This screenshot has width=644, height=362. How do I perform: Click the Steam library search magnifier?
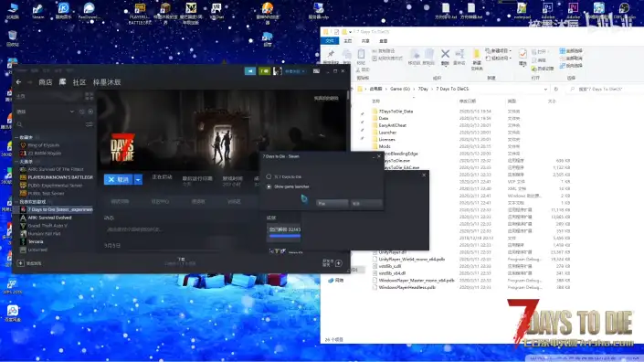20,124
